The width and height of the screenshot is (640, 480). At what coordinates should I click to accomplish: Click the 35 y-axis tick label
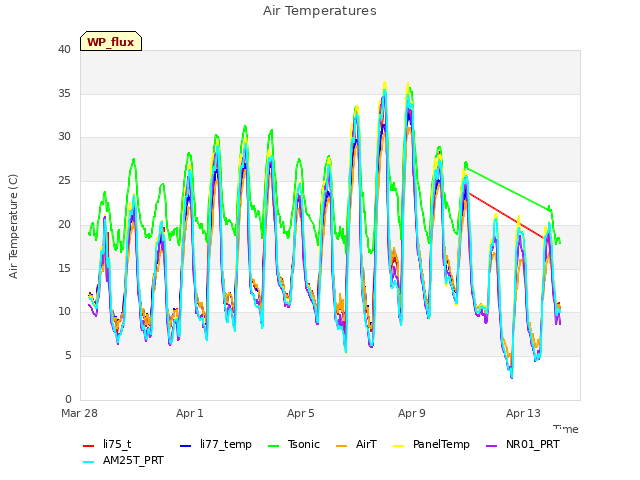64,93
